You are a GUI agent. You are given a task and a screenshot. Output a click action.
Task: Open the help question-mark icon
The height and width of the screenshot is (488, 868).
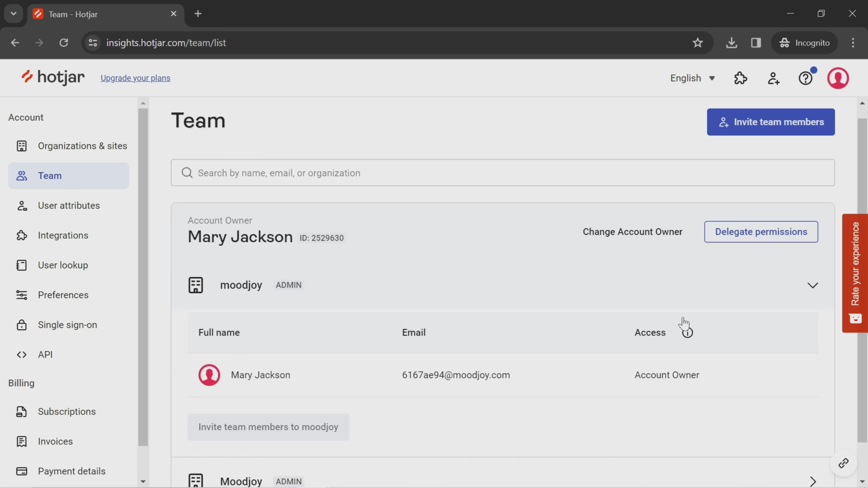(806, 78)
